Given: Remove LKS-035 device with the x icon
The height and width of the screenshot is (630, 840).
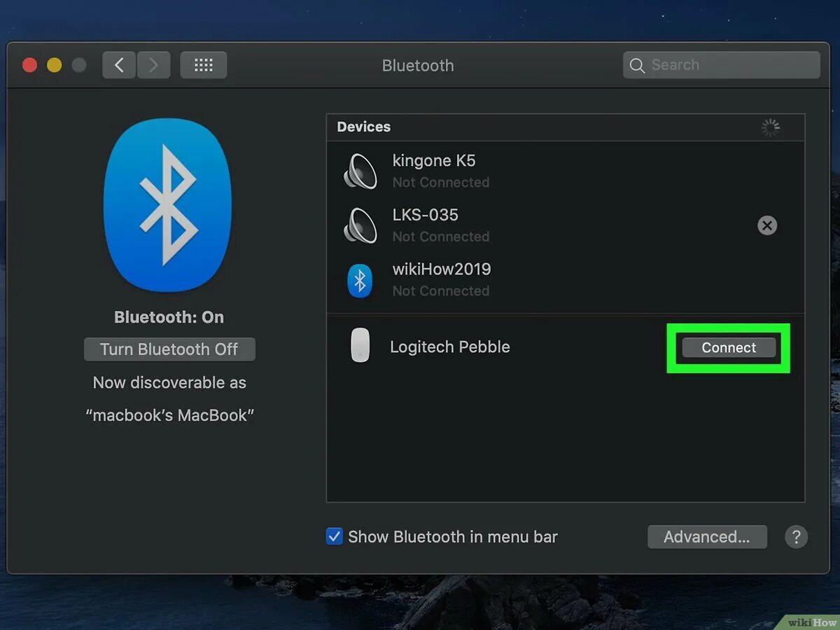Looking at the screenshot, I should point(767,225).
